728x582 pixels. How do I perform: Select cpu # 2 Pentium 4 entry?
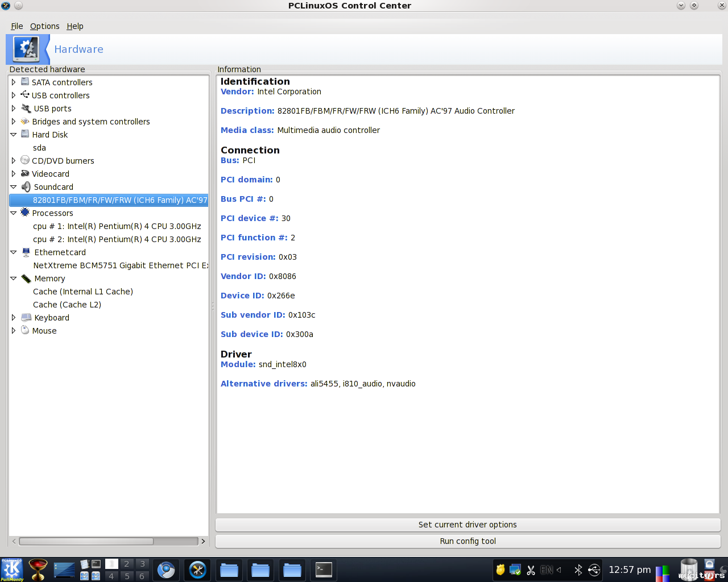(117, 239)
